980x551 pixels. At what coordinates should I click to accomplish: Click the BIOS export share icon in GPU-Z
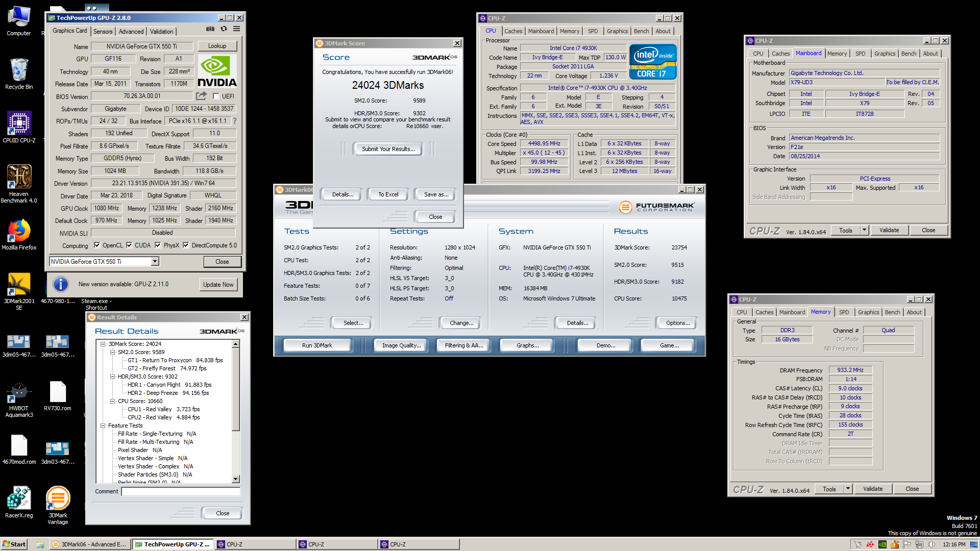point(202,96)
